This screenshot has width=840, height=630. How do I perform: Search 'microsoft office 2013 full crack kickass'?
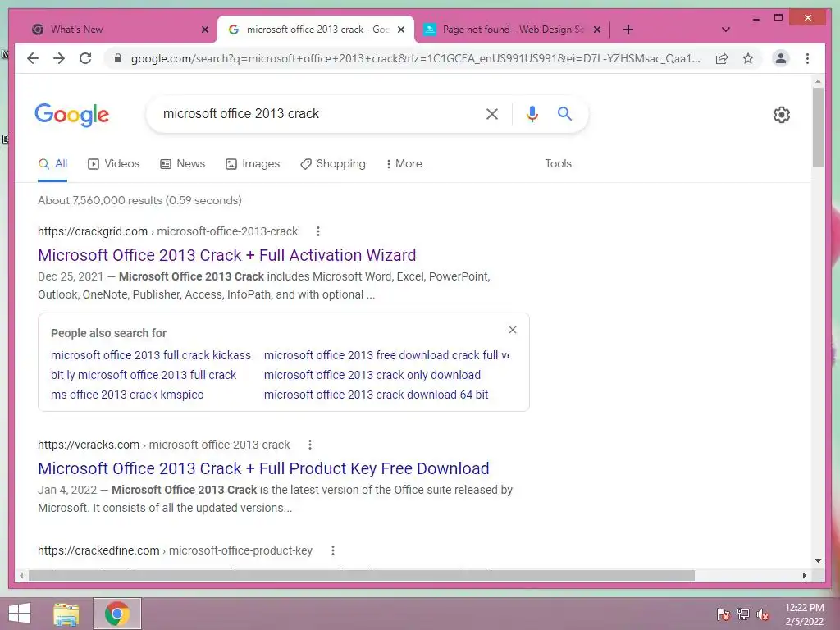151,356
